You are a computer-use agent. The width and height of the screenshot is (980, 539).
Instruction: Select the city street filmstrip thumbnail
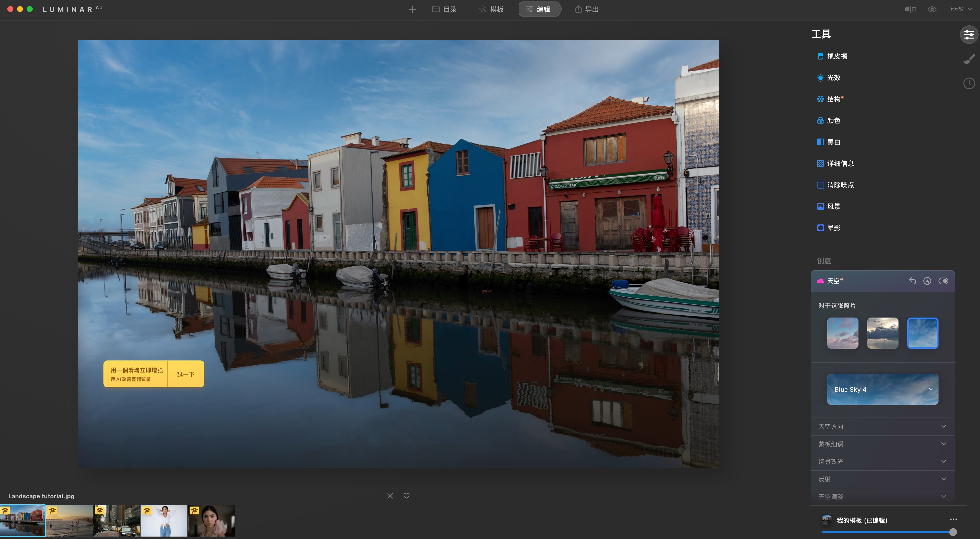117,521
